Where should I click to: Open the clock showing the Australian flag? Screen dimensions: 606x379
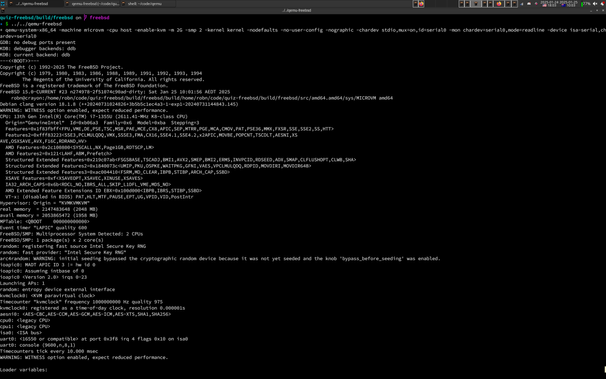(569, 4)
